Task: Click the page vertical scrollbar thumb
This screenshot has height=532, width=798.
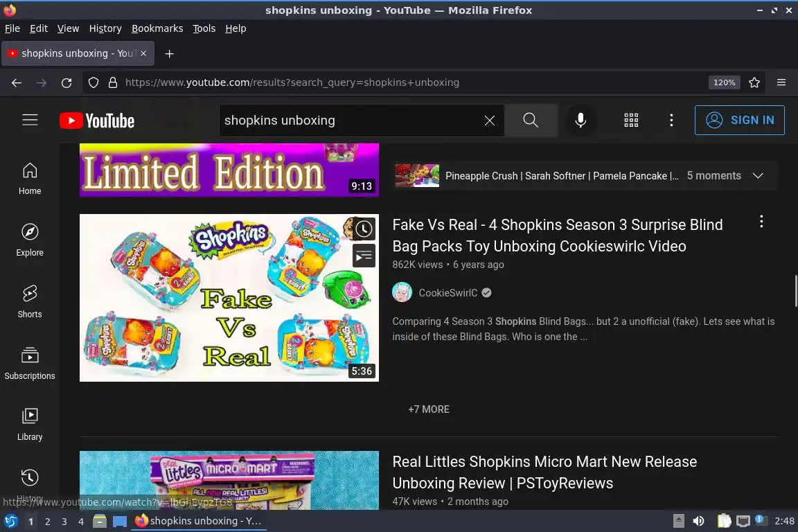Action: pyautogui.click(x=795, y=291)
